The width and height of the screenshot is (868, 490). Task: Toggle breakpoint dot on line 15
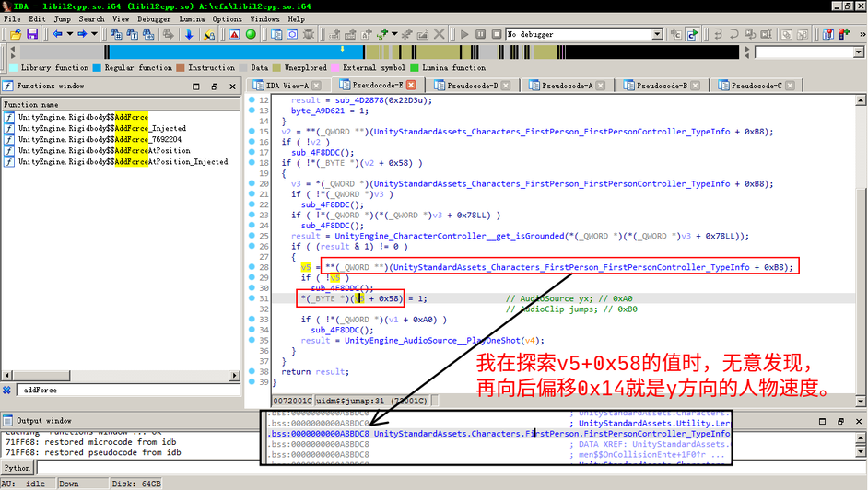252,132
